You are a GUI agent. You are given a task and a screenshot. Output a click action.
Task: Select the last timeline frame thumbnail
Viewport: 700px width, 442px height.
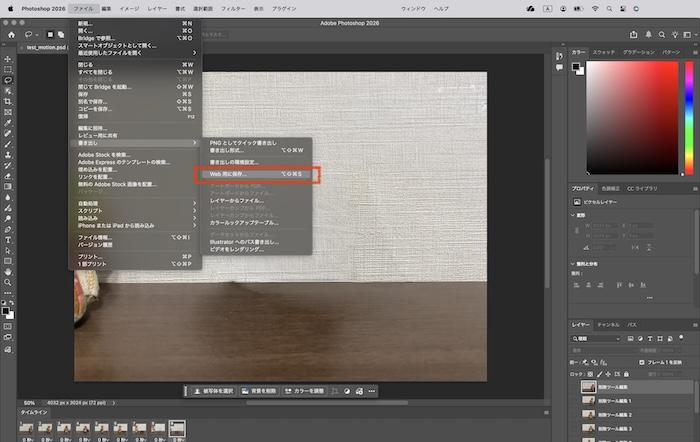[x=177, y=429]
